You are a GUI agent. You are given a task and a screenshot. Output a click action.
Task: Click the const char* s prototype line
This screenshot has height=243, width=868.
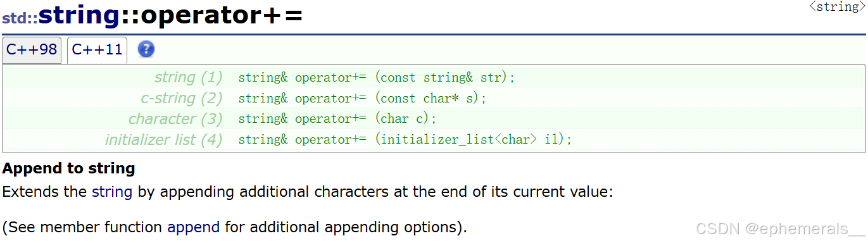tap(362, 99)
